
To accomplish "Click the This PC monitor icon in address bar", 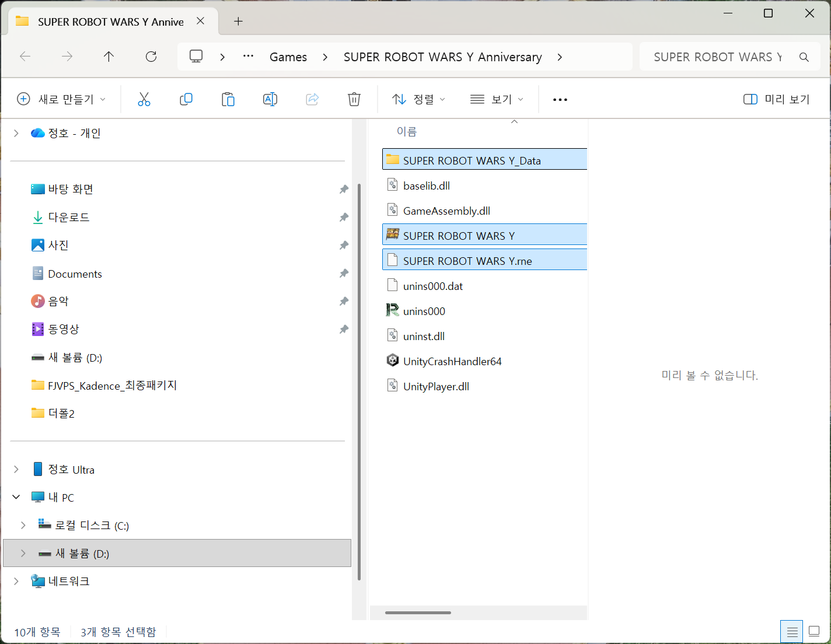I will click(x=196, y=57).
